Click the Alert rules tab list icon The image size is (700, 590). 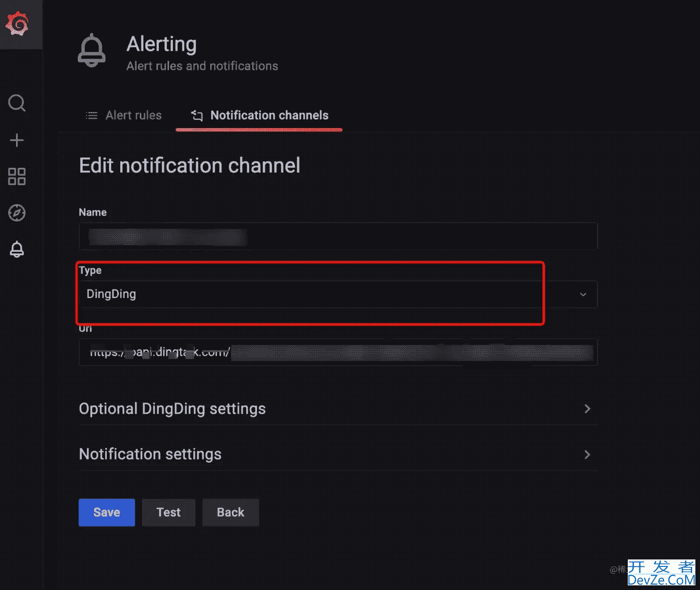click(x=92, y=115)
